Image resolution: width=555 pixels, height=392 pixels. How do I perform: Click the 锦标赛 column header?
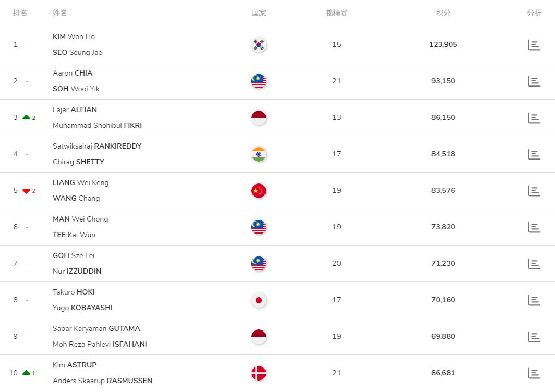point(336,13)
